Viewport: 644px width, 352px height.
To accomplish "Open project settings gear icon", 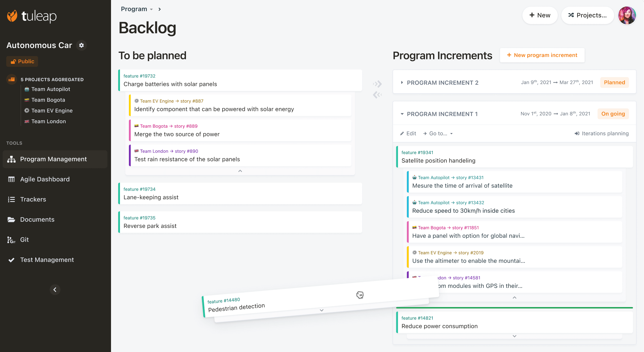I will click(81, 45).
